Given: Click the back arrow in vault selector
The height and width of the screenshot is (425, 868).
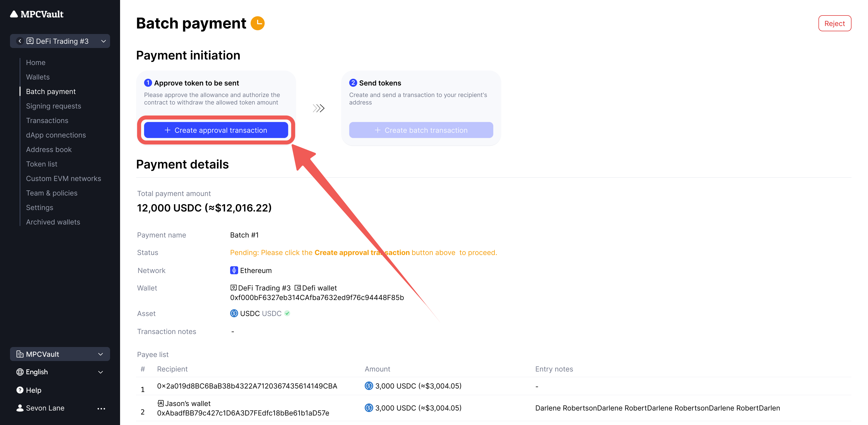Looking at the screenshot, I should [20, 41].
